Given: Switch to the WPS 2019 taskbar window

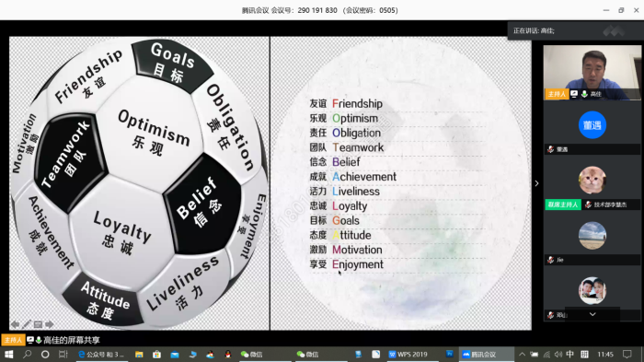Looking at the screenshot, I should [408, 355].
